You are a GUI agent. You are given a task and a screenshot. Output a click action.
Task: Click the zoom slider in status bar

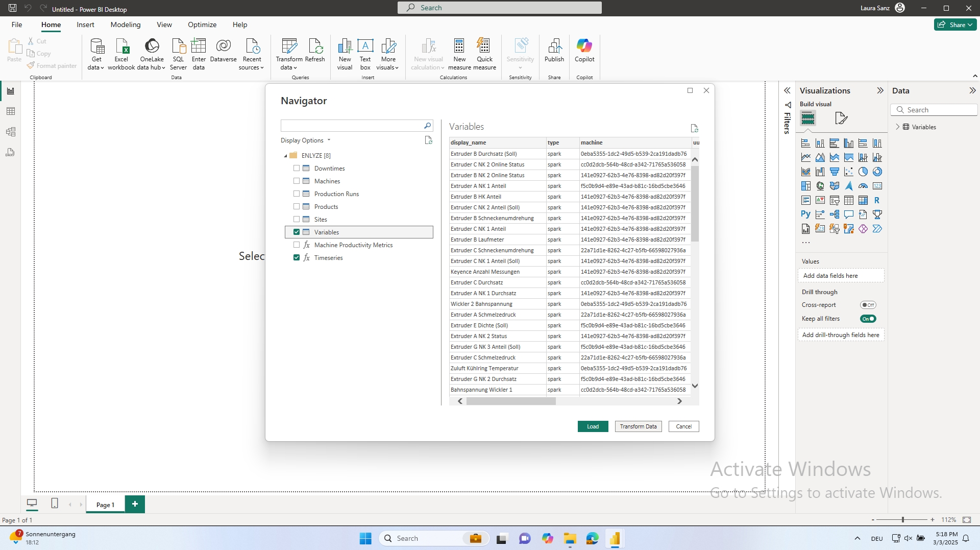[x=902, y=519]
